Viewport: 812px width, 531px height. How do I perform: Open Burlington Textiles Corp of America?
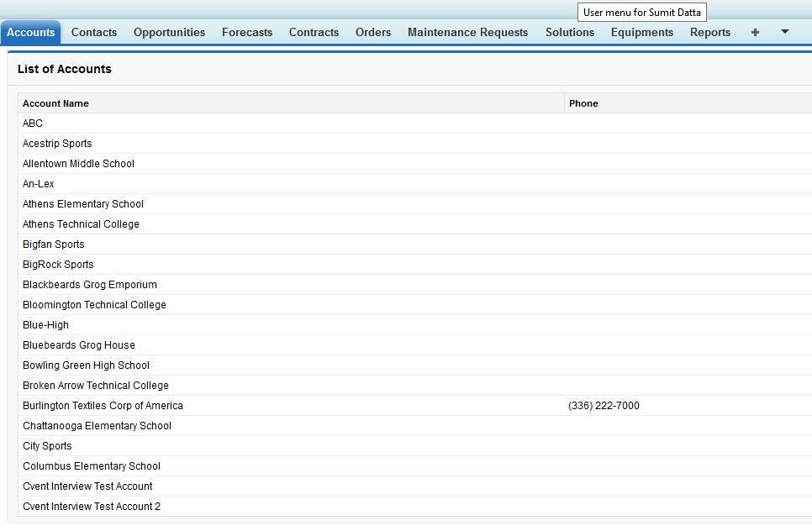click(x=103, y=406)
